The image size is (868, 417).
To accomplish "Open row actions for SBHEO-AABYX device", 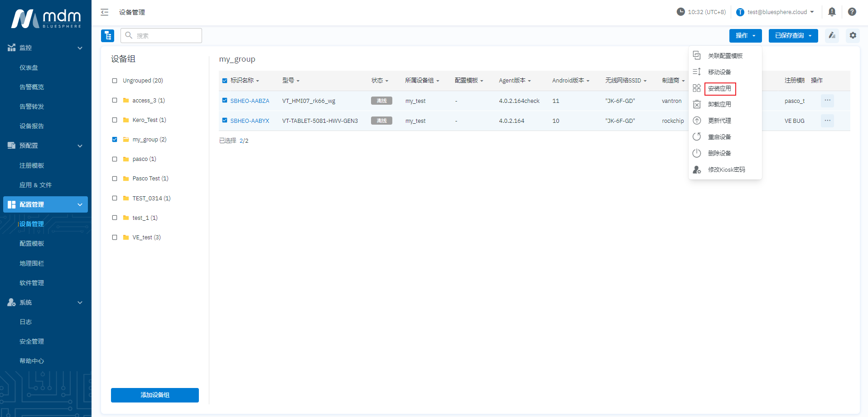I will (x=827, y=121).
